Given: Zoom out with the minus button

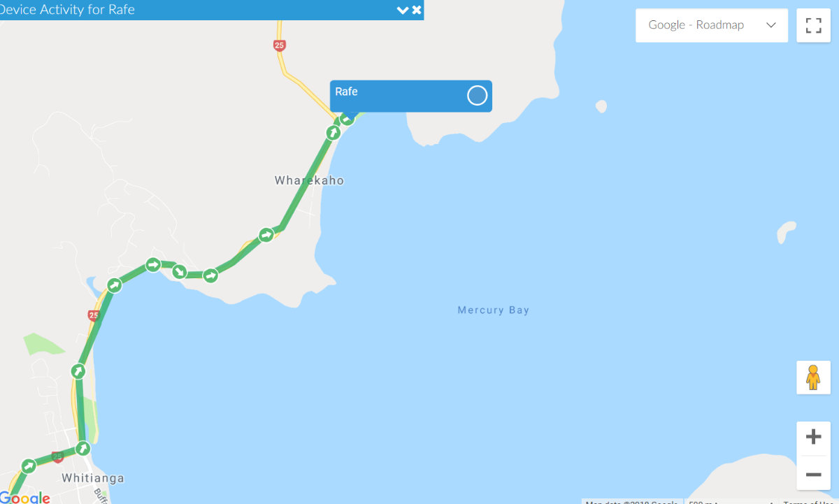Looking at the screenshot, I should point(813,474).
